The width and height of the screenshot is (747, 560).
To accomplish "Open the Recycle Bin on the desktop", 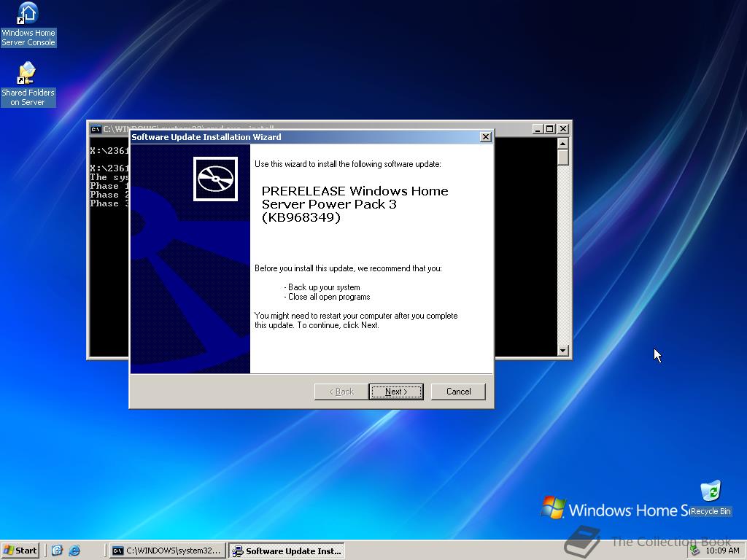I will (x=711, y=498).
